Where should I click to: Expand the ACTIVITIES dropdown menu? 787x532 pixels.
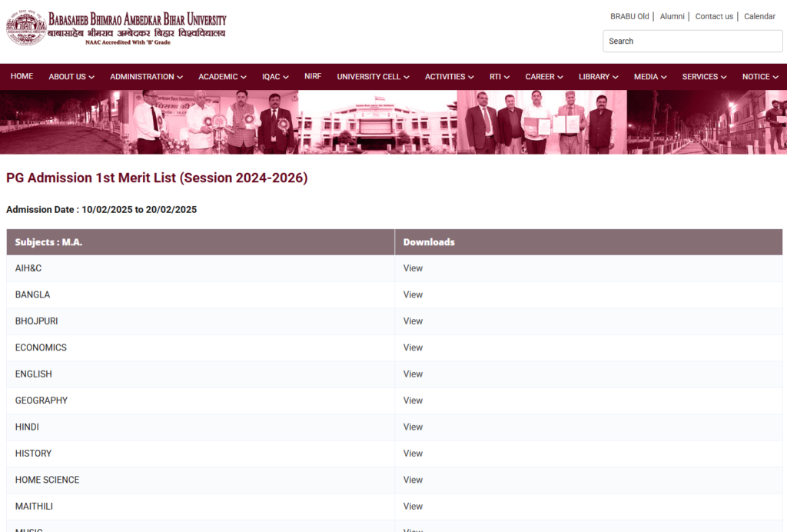449,77
